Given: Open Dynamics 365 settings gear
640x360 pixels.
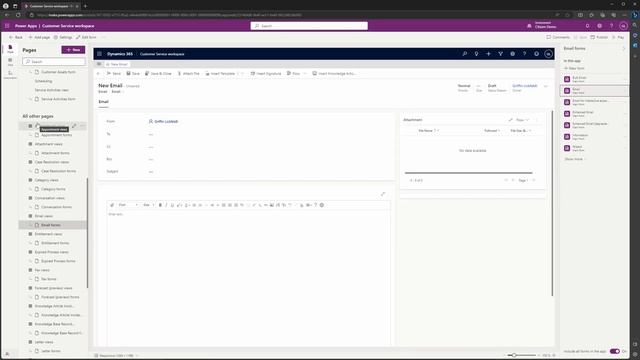Looking at the screenshot, I should click(512, 54).
